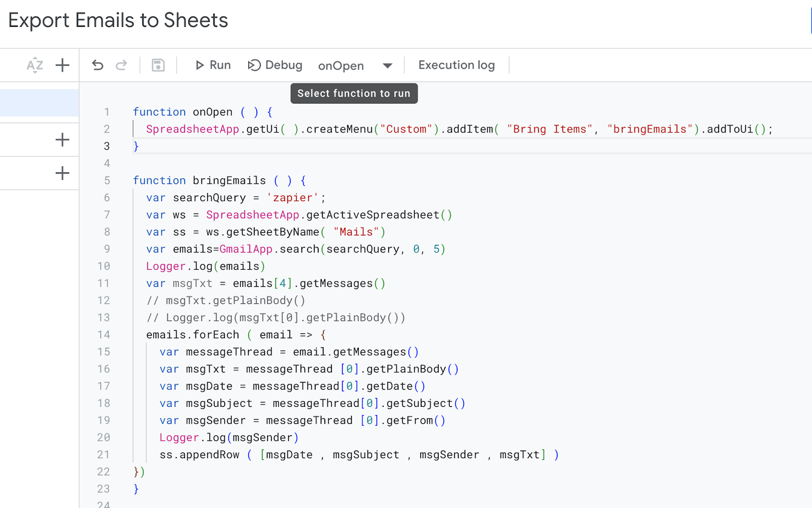This screenshot has width=812, height=508.
Task: Click getSubject() on line 18
Action: pos(426,403)
